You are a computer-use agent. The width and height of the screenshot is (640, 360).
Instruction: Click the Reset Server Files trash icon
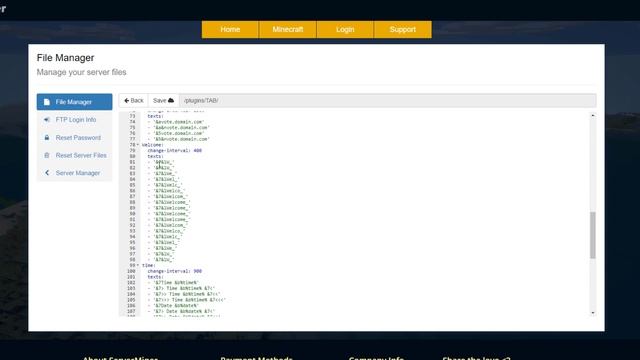47,155
